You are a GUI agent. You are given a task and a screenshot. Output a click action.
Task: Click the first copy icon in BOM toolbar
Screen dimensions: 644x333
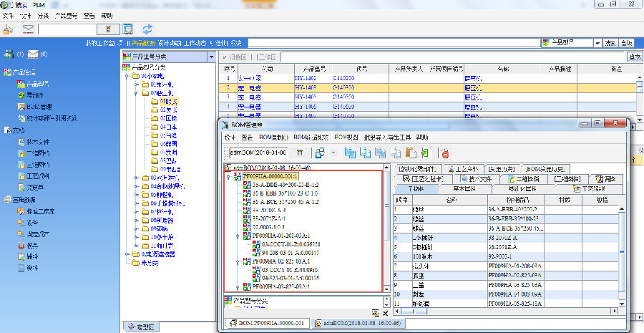click(349, 153)
